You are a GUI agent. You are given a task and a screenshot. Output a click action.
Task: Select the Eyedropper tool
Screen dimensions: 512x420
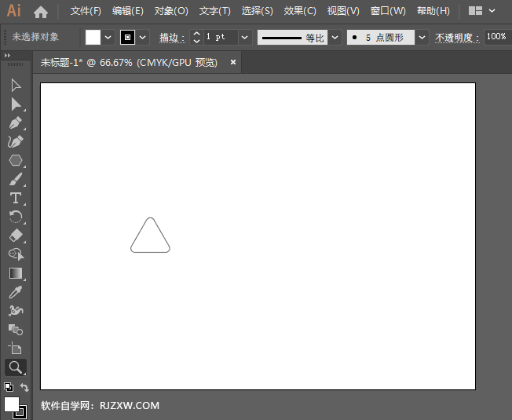[16, 292]
